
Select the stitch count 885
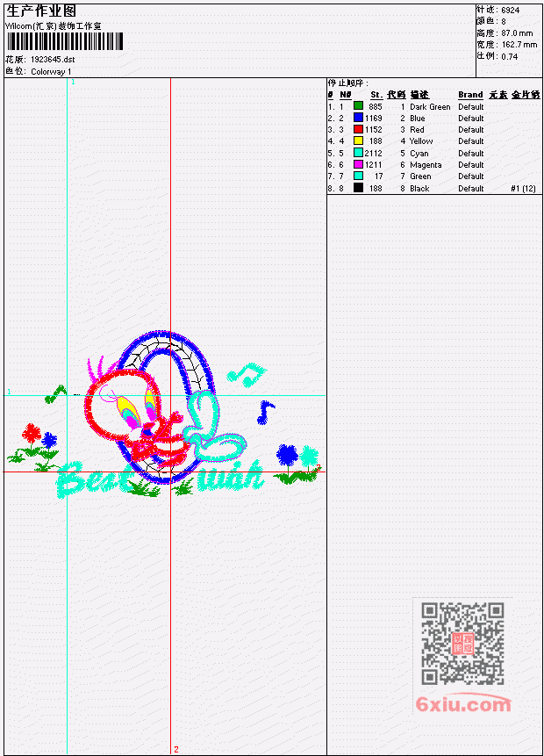point(376,106)
